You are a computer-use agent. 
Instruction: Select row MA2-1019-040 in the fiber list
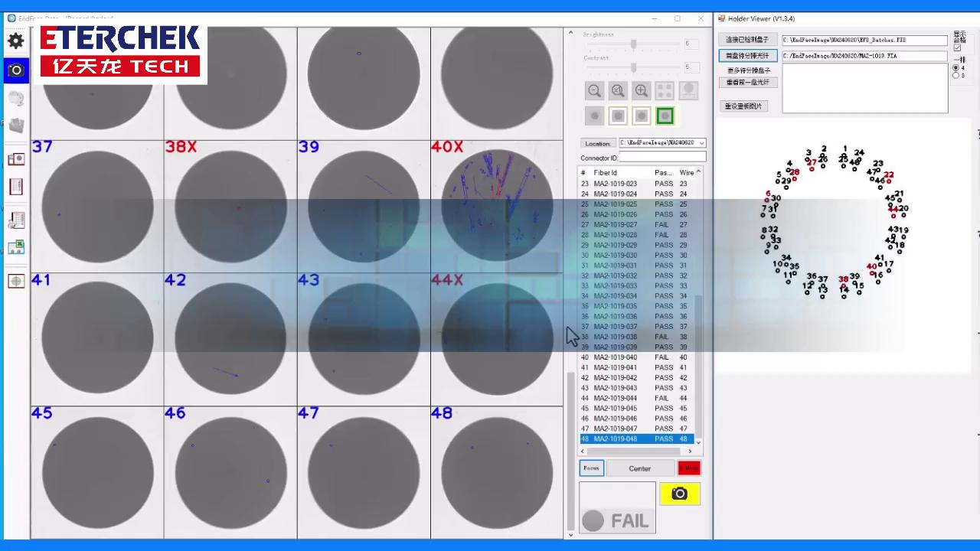tap(615, 357)
